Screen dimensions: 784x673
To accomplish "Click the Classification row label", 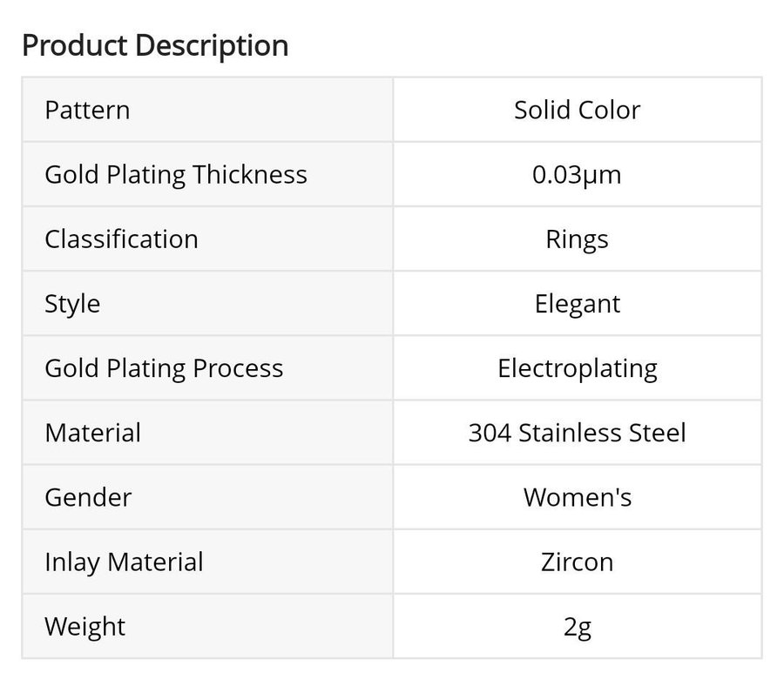I will pos(121,239).
